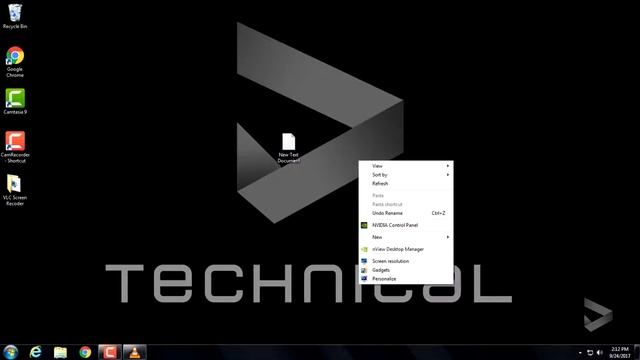
Task: Click the Show desktop strip
Action: (x=637, y=352)
